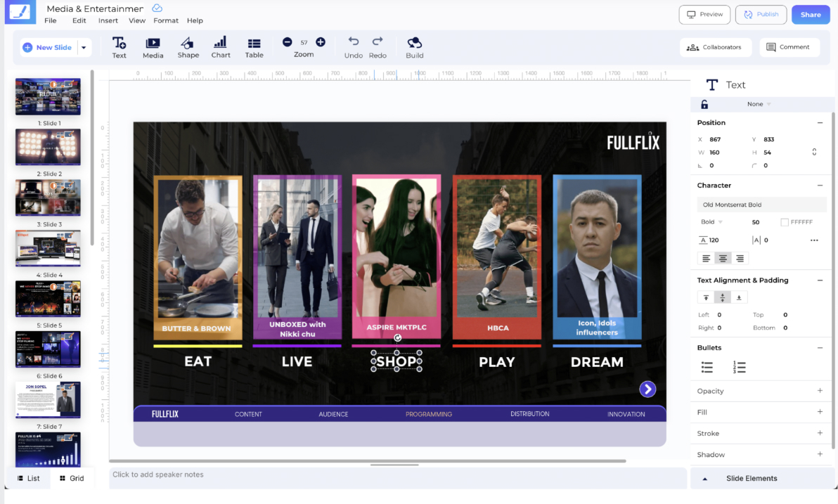Open more character options ellipsis
The width and height of the screenshot is (838, 504).
click(x=814, y=240)
